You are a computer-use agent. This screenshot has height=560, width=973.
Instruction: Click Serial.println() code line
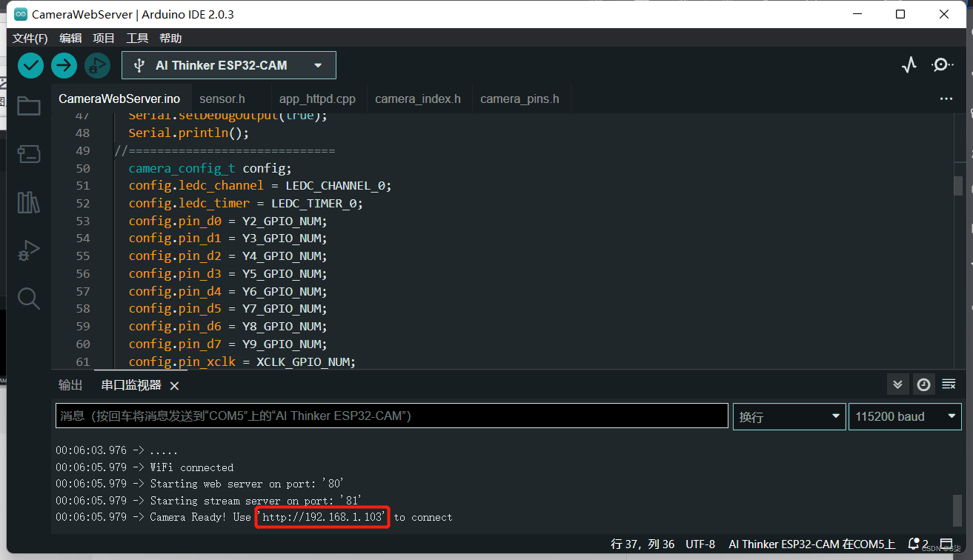click(188, 133)
